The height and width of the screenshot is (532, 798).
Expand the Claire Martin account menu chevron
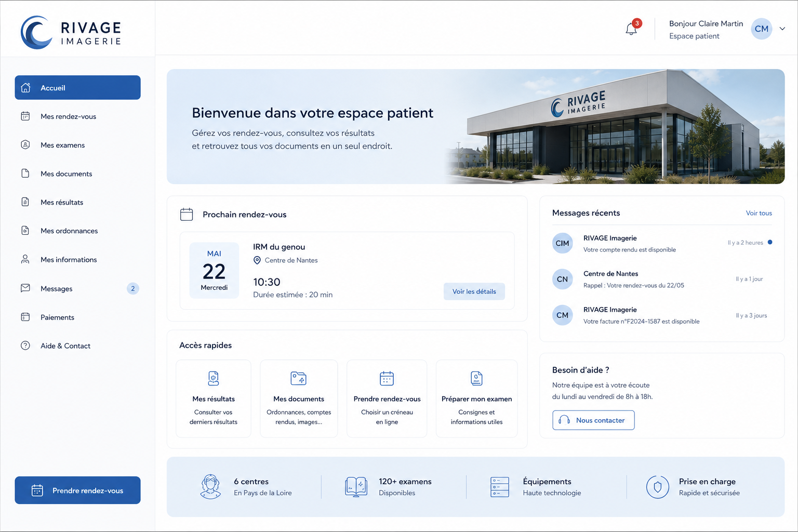782,29
